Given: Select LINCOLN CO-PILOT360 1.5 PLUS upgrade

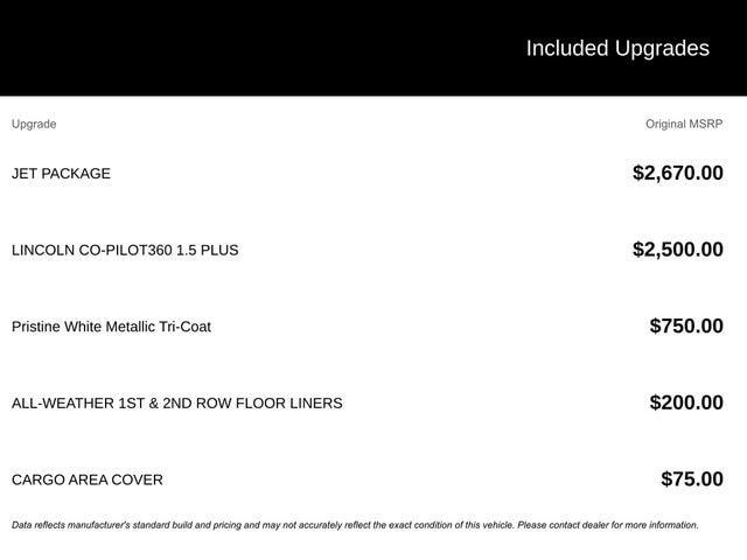Looking at the screenshot, I should [x=125, y=250].
